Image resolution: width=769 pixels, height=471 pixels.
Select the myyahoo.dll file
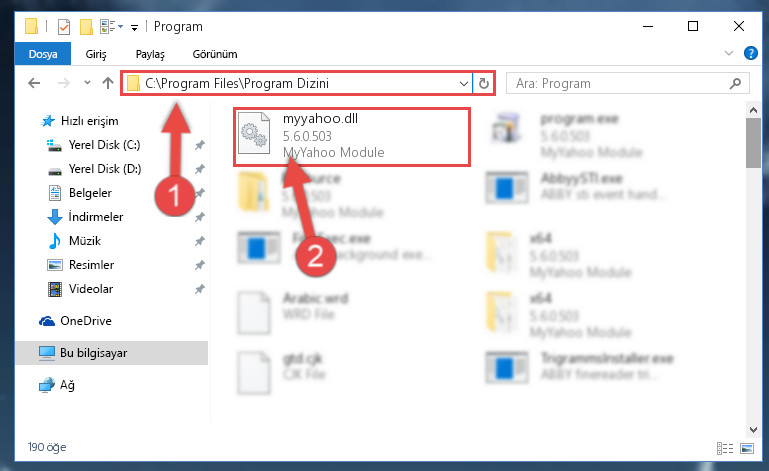point(352,136)
